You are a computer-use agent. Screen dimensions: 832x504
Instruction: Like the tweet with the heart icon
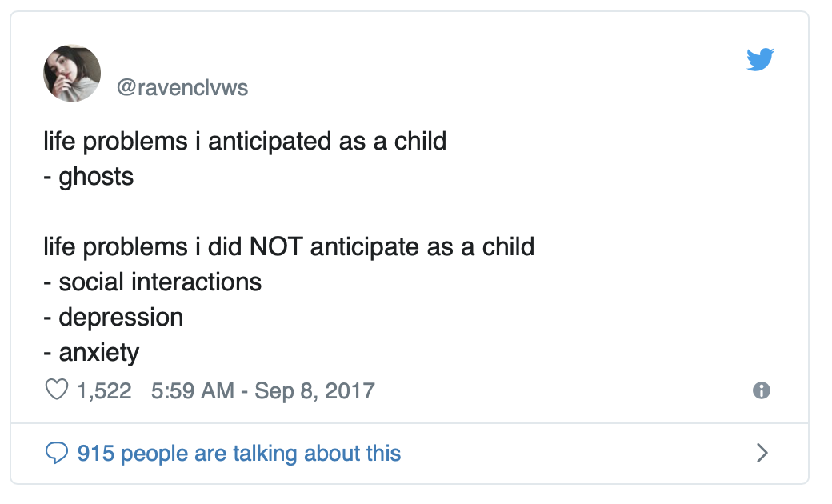[56, 390]
